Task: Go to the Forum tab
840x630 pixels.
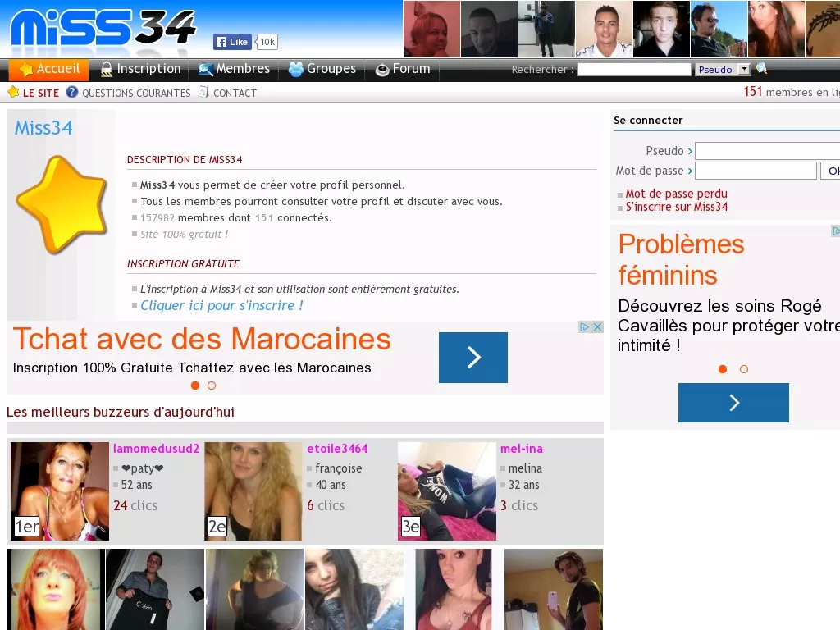Action: coord(403,69)
